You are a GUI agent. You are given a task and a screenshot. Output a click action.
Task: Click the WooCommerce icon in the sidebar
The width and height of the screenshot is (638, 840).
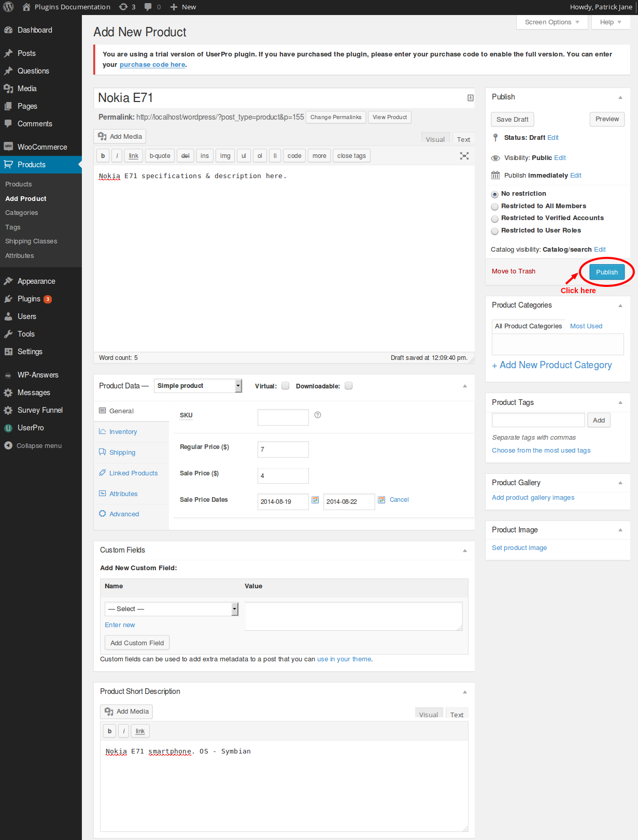pos(8,147)
